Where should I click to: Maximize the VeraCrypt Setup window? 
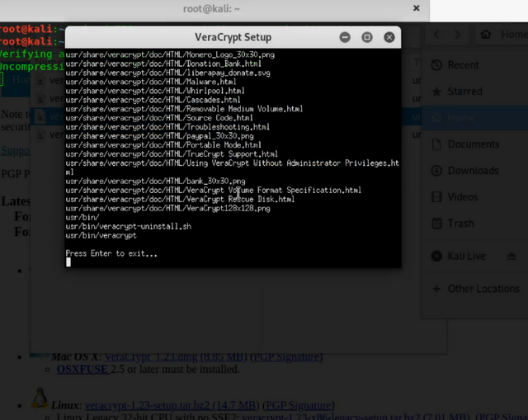367,37
